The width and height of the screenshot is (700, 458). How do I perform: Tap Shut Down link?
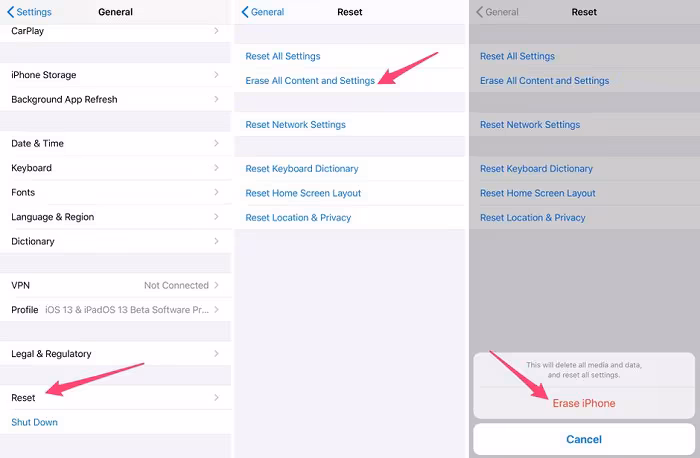pyautogui.click(x=34, y=422)
